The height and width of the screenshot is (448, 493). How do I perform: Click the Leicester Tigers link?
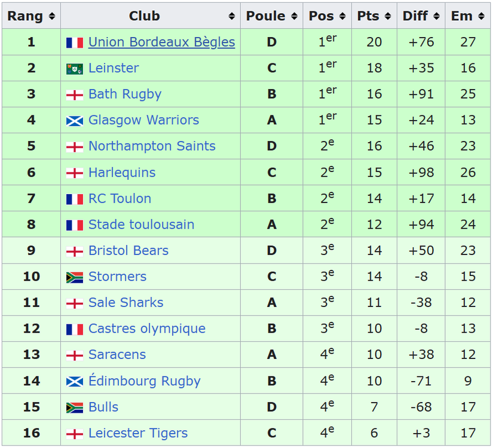(x=138, y=433)
